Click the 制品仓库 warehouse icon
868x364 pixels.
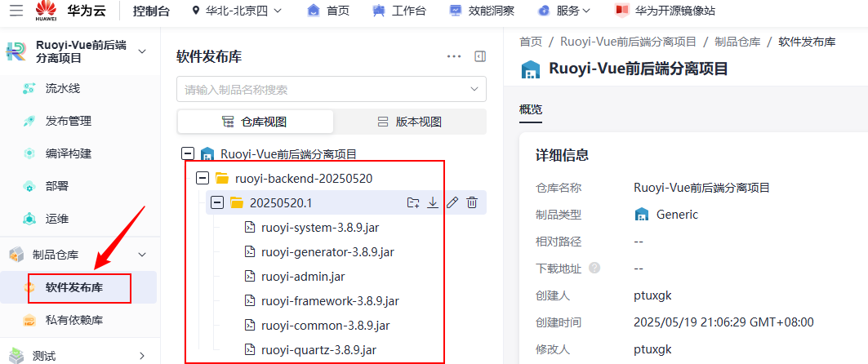pos(16,255)
